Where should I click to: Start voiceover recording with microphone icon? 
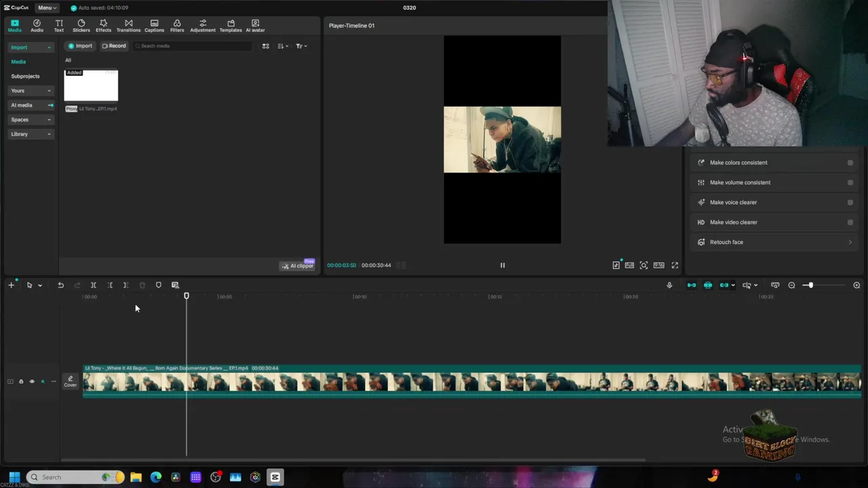pos(669,285)
